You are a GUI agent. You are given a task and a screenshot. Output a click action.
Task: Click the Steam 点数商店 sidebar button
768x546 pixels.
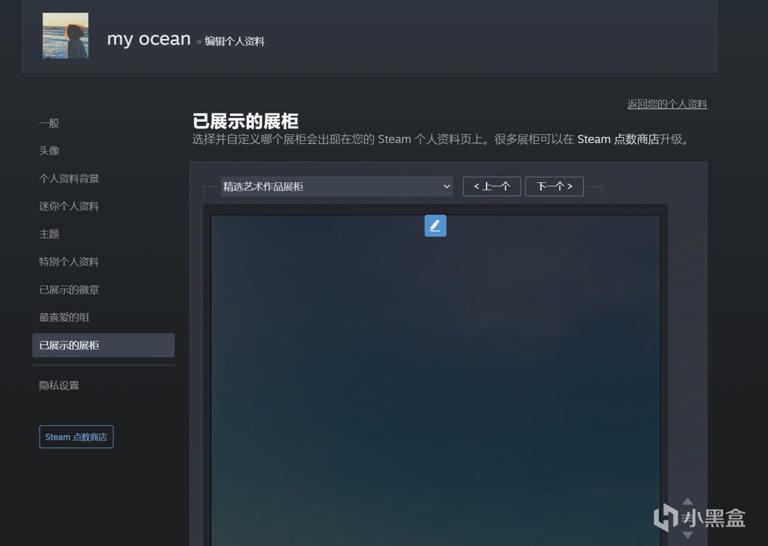coord(76,437)
